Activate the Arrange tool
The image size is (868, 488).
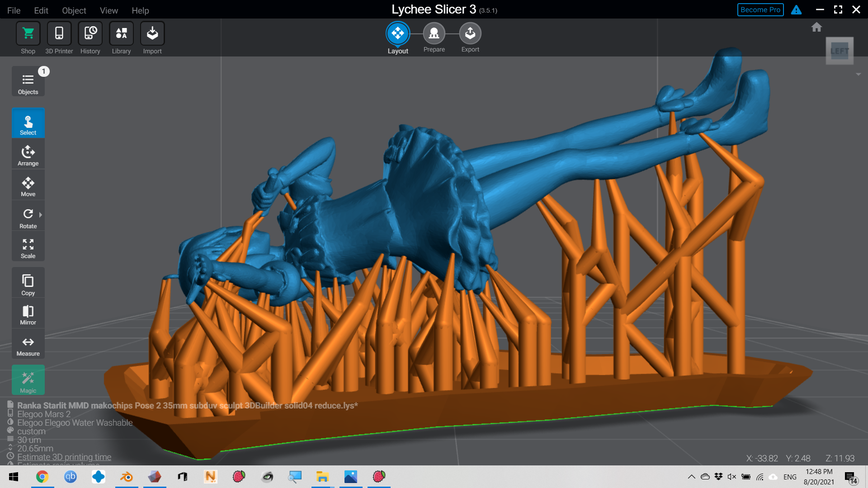28,155
